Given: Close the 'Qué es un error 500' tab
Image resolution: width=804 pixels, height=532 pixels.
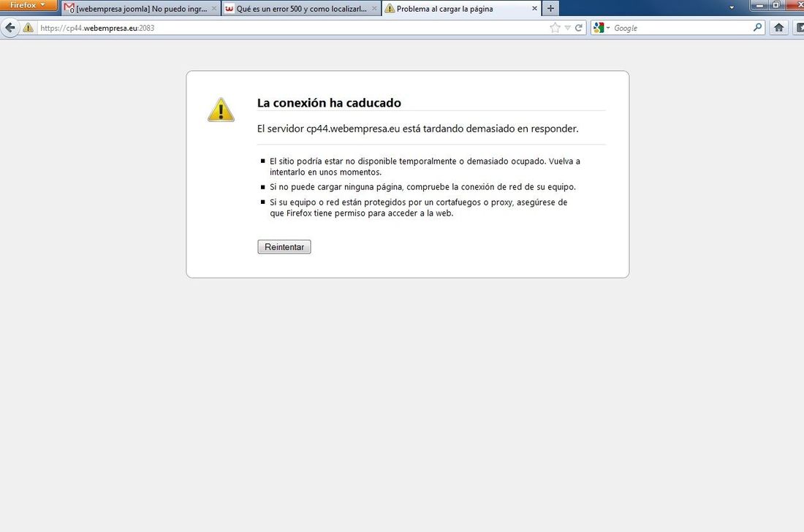Looking at the screenshot, I should pos(374,8).
